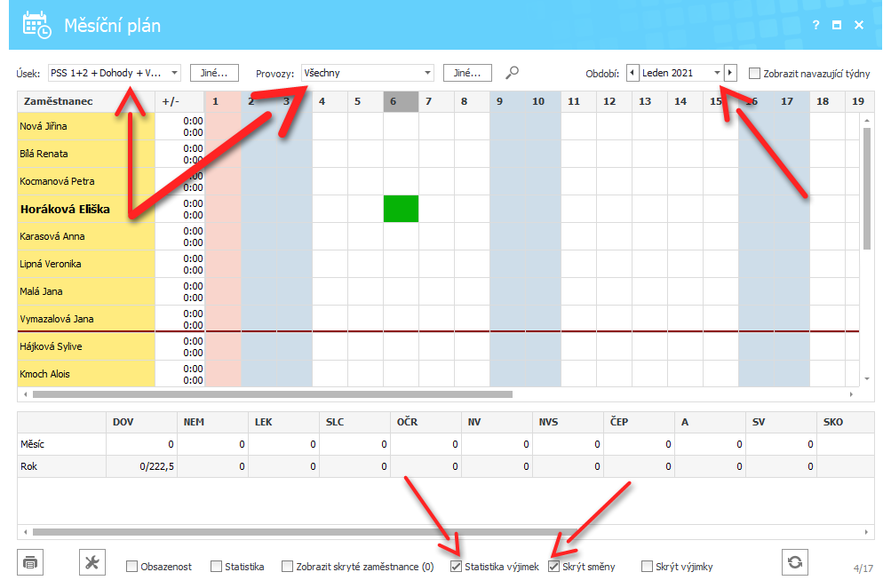
Task: Open help with the question mark icon
Action: click(816, 25)
